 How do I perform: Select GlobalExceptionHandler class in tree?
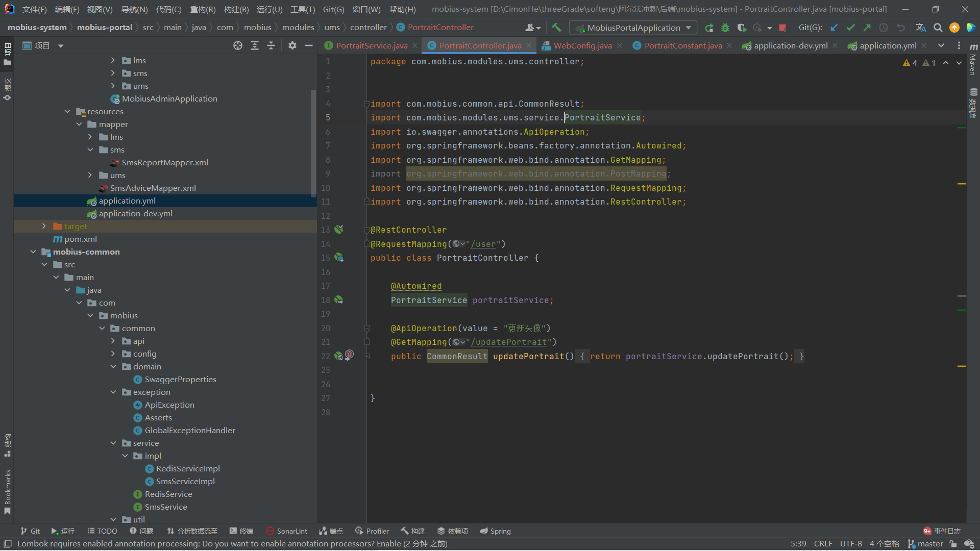189,430
